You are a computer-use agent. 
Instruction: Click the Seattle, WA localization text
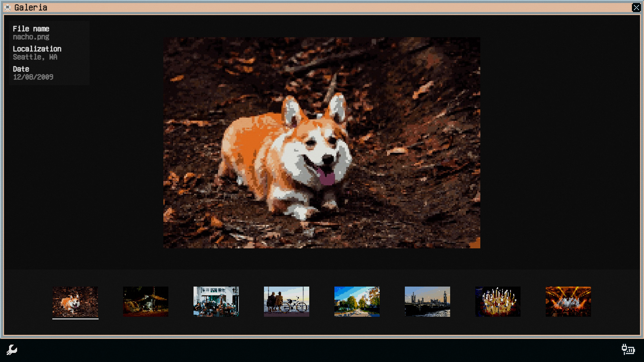pyautogui.click(x=35, y=57)
